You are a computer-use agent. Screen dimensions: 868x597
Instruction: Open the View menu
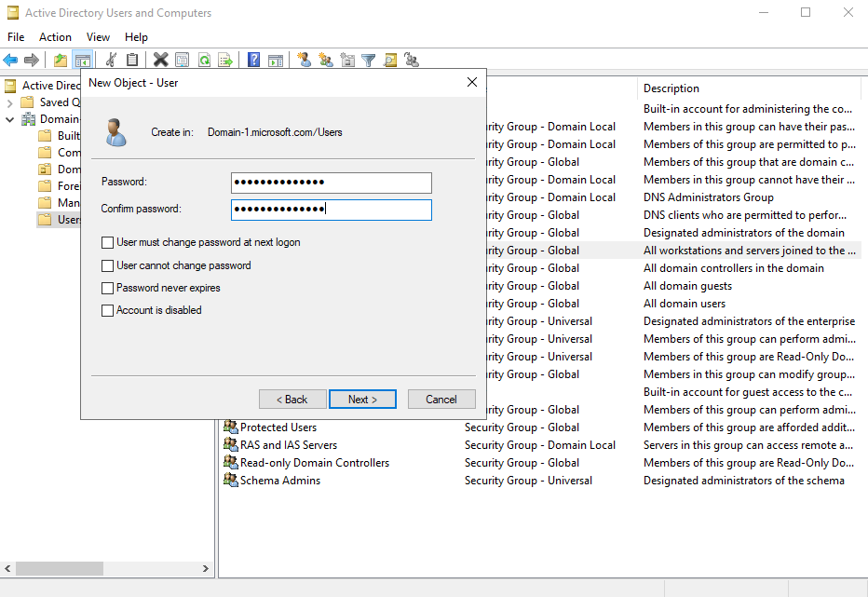coord(98,36)
